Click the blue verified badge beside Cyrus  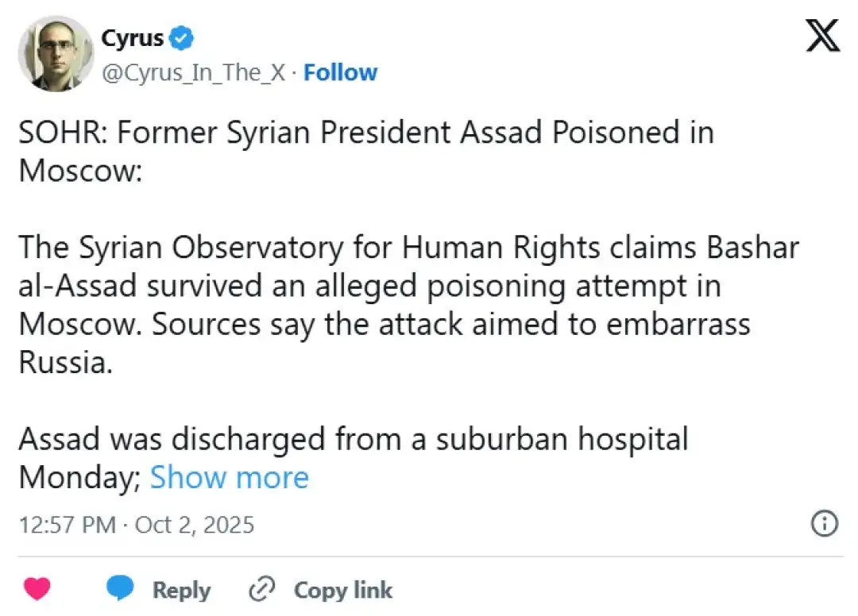click(x=182, y=37)
